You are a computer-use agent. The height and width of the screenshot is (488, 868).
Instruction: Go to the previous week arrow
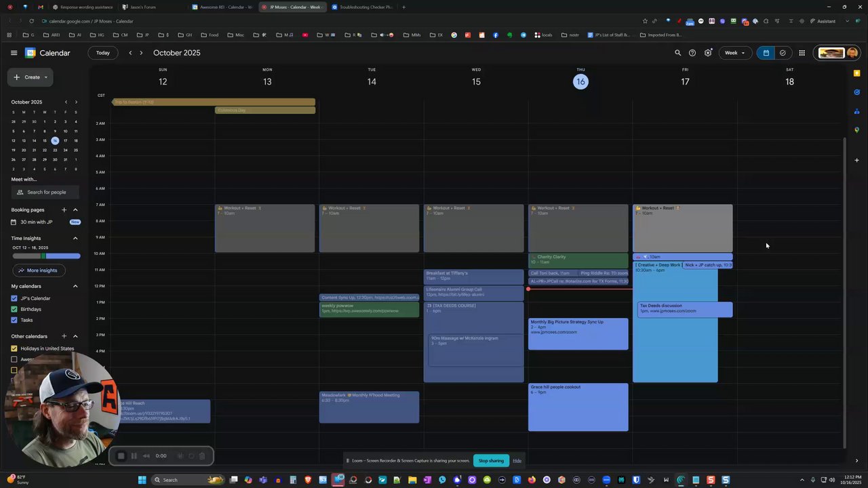pyautogui.click(x=130, y=53)
